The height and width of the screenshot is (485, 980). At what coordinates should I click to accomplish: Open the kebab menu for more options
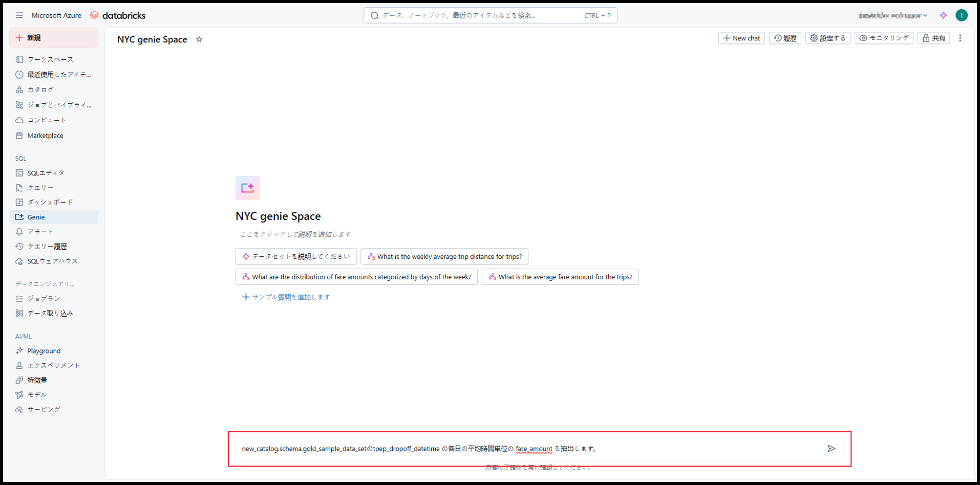(960, 38)
